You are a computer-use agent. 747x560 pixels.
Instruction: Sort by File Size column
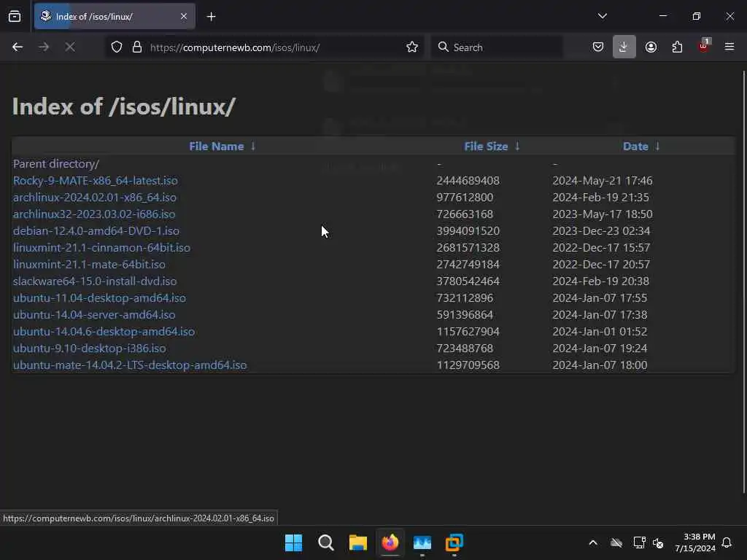pyautogui.click(x=486, y=146)
